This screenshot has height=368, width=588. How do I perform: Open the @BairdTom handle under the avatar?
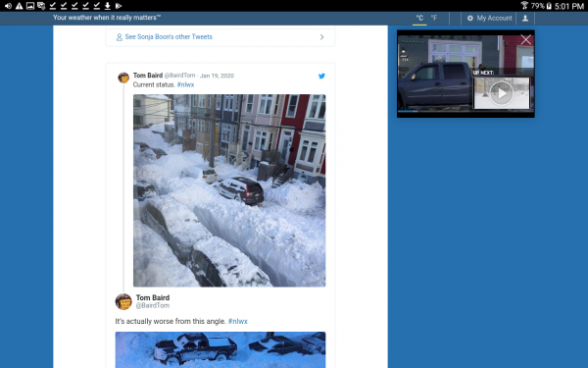(152, 305)
